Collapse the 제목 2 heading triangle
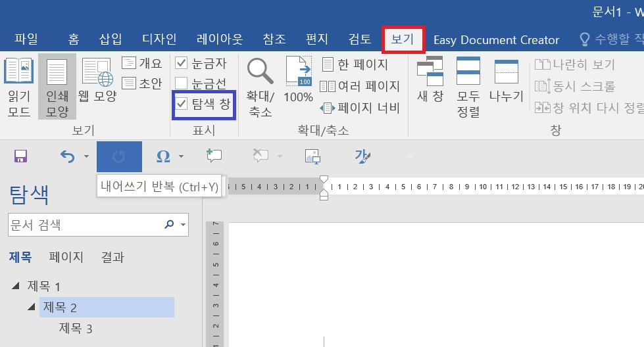 (x=31, y=306)
